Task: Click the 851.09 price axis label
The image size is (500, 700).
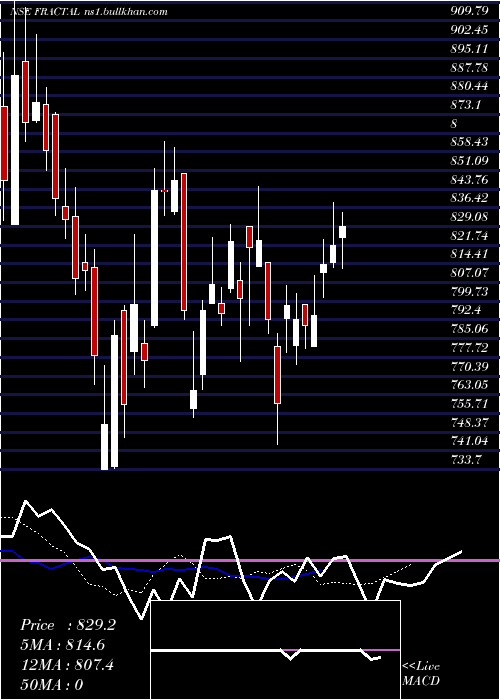Action: pos(469,160)
